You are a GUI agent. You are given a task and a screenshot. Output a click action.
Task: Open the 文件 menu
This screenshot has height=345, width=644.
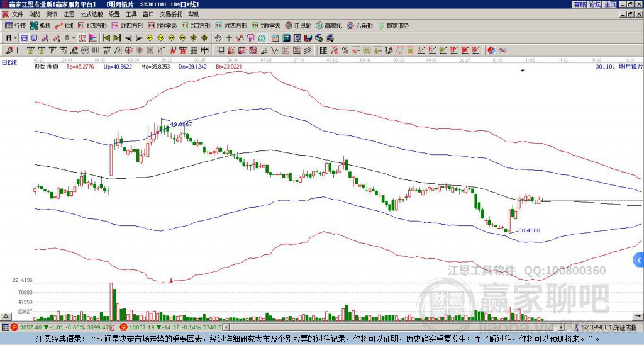[18, 14]
